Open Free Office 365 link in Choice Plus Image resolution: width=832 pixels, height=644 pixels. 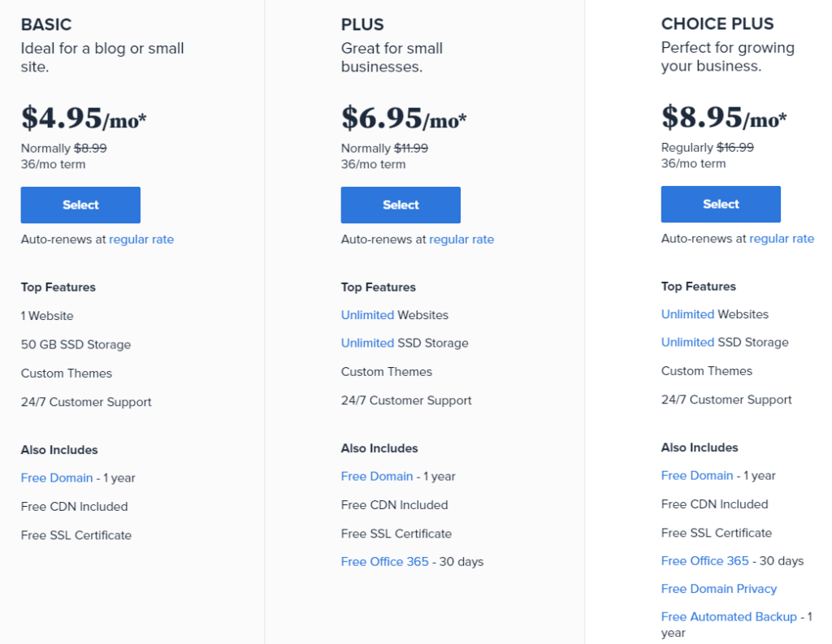pos(704,560)
